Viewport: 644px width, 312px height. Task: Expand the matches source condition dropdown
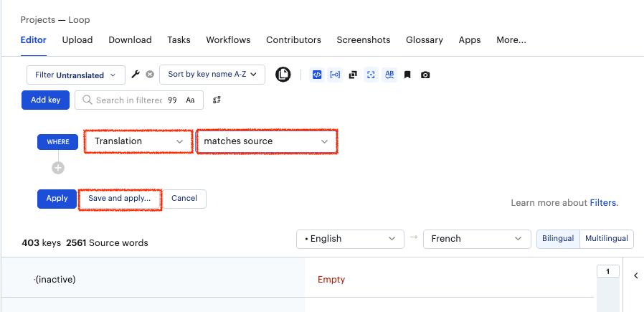tap(267, 142)
